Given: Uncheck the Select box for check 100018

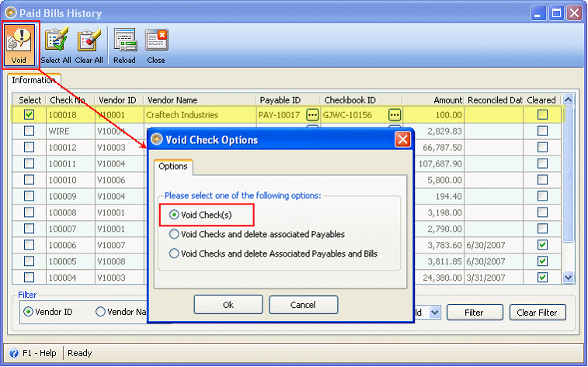Looking at the screenshot, I should pos(30,114).
